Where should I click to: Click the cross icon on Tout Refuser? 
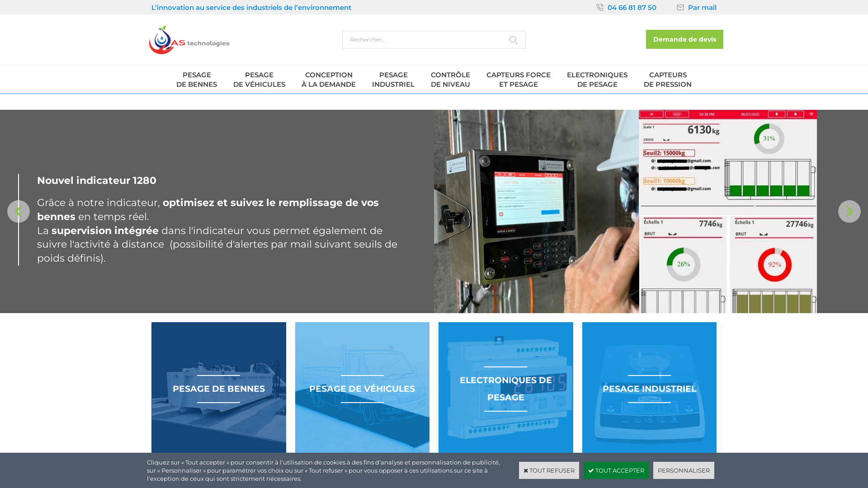click(x=526, y=470)
